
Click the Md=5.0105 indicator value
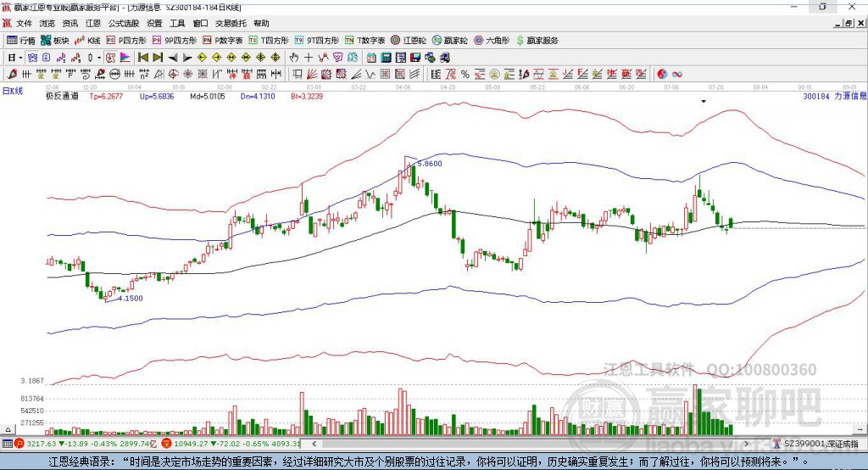click(x=208, y=97)
